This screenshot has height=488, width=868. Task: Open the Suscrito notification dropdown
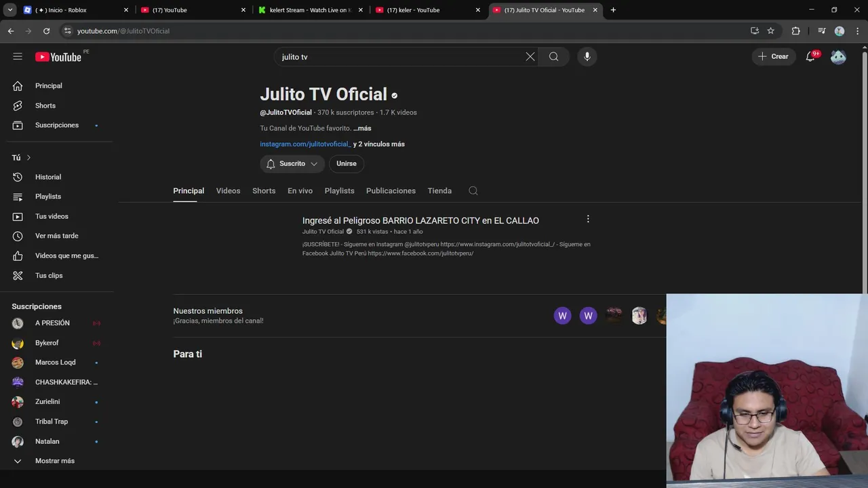coord(292,163)
